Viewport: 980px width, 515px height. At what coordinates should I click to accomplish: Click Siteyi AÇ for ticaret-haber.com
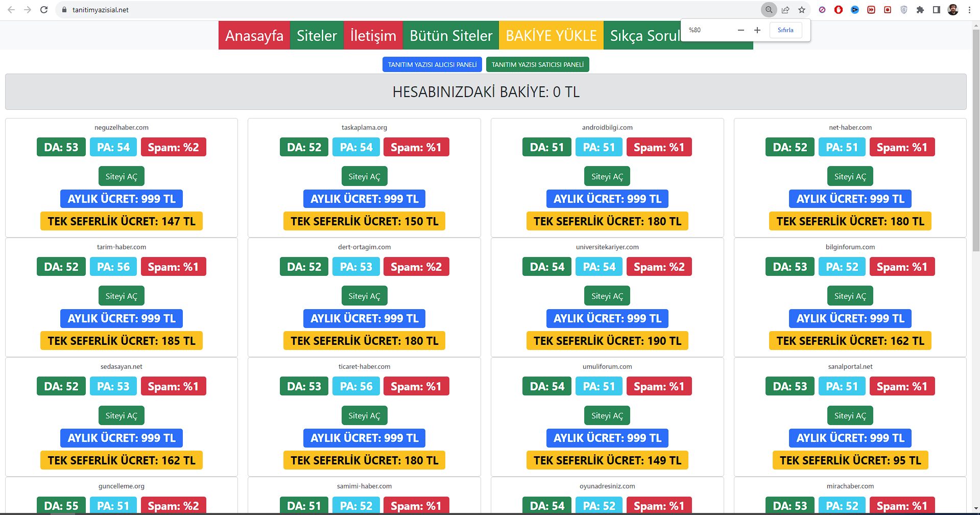tap(365, 415)
